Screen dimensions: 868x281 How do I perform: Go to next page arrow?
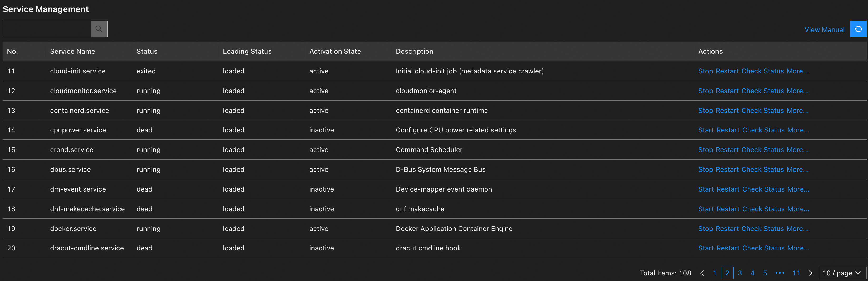tap(810, 273)
